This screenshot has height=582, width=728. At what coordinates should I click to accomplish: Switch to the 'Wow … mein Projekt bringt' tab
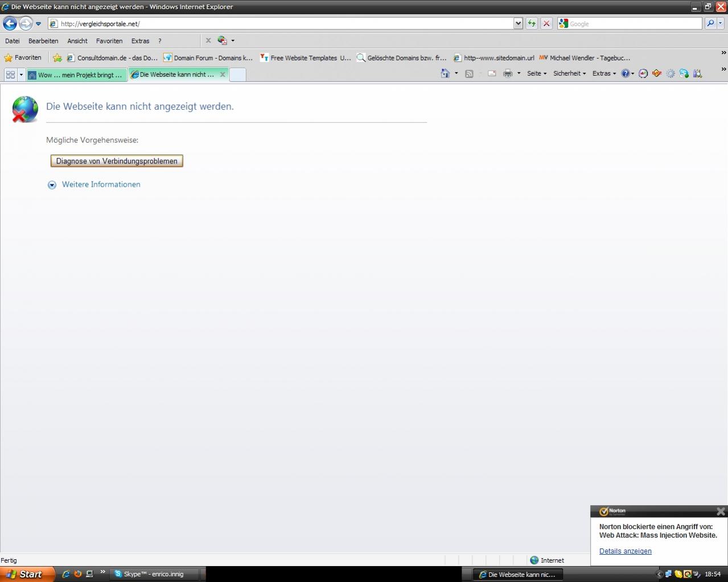(76, 75)
